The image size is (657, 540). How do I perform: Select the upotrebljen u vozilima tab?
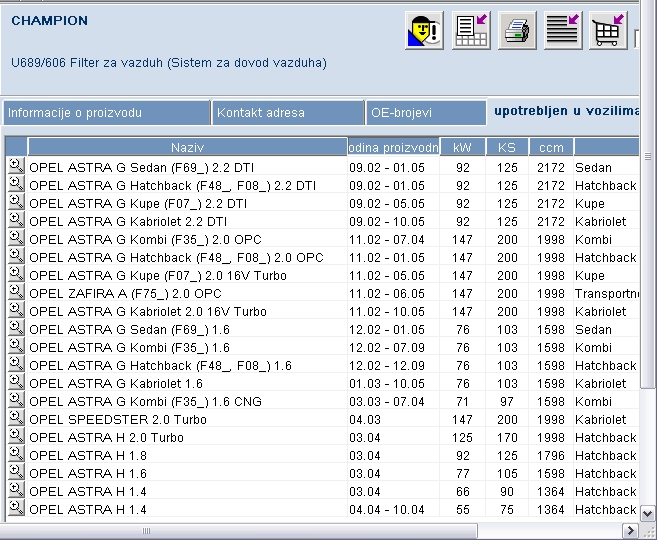pos(566,111)
